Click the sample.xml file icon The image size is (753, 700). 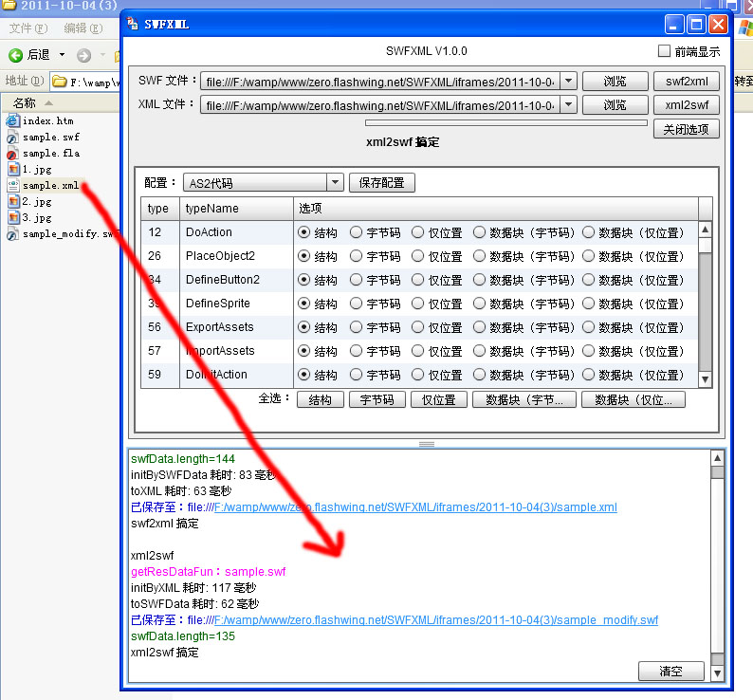tap(13, 186)
